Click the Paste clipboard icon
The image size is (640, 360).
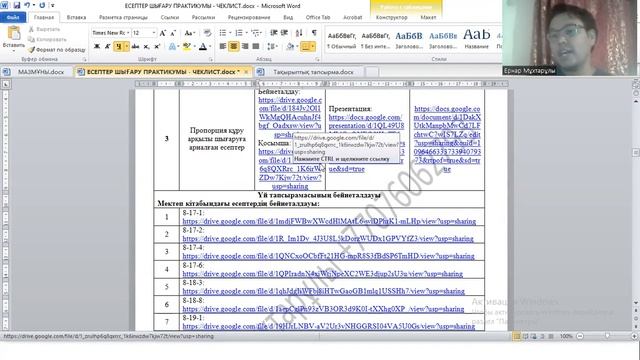[x=14, y=33]
